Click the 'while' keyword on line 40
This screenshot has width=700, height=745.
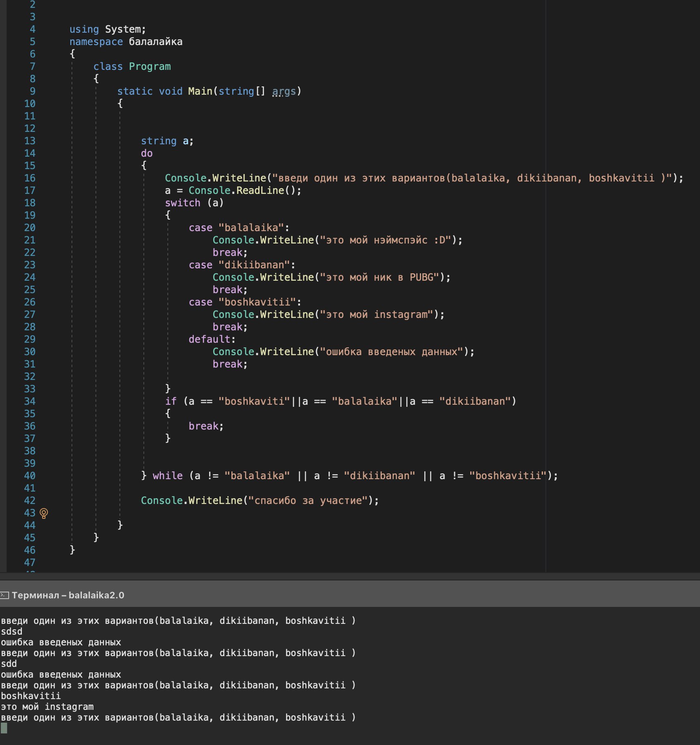(x=168, y=476)
